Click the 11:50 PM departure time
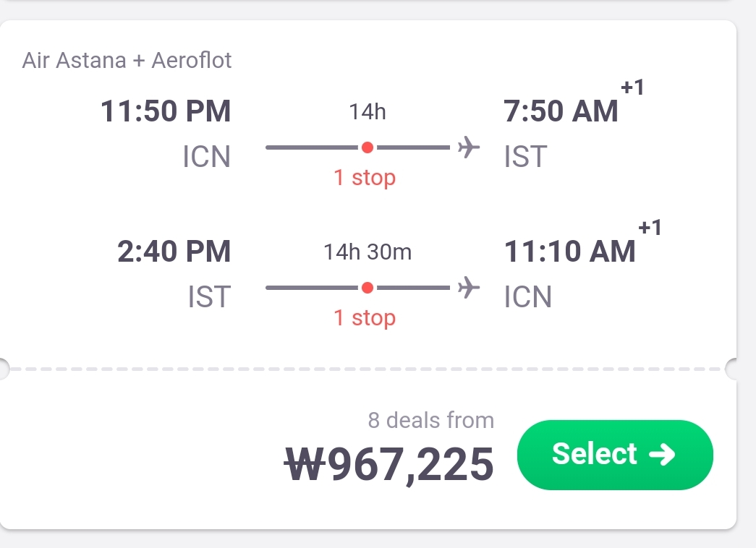The width and height of the screenshot is (756, 548). 166,112
